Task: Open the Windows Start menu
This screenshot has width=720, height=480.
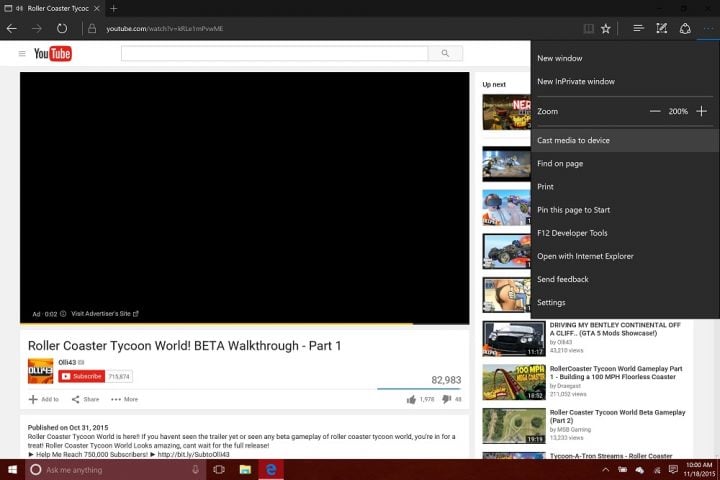Action: pos(12,469)
